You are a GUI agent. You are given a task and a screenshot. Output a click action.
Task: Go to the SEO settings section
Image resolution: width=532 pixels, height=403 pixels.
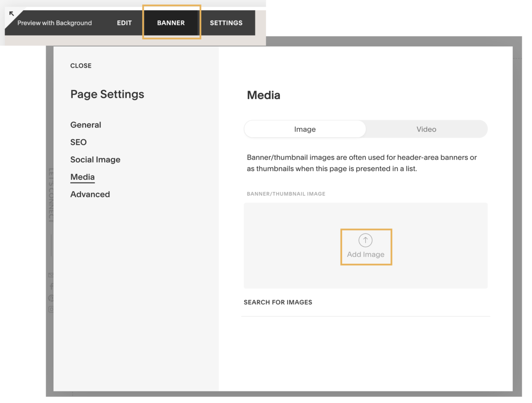[78, 142]
